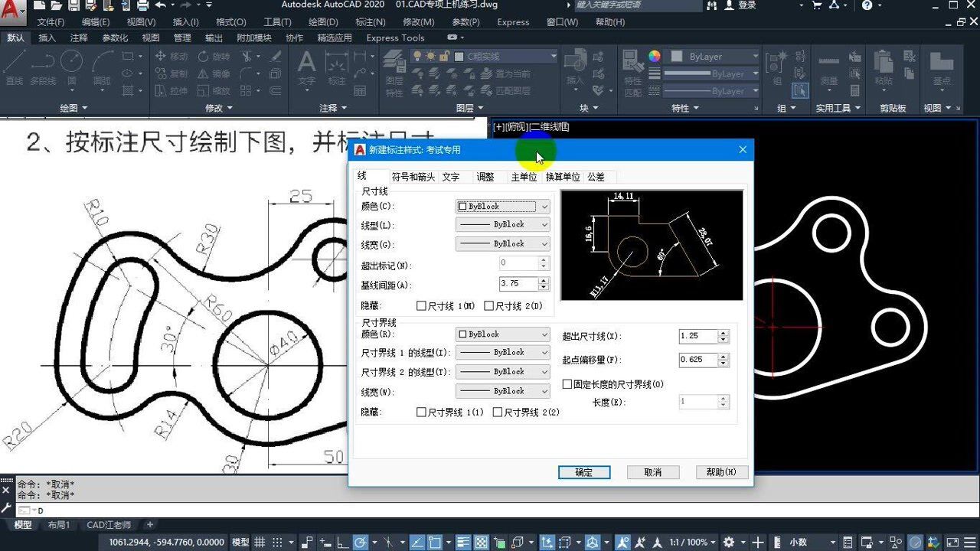Click 匹配图层 button in layer panel
The height and width of the screenshot is (551, 980).
[x=505, y=91]
